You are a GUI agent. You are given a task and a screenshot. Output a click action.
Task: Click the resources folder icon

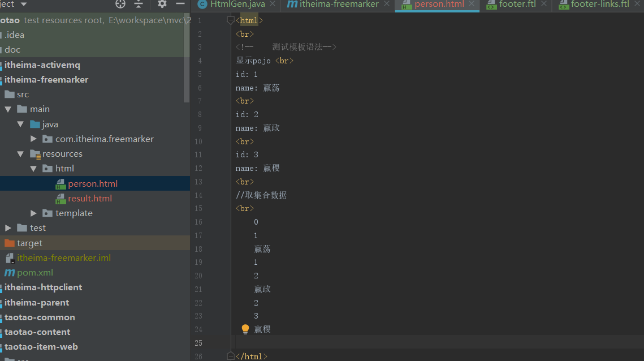[35, 154]
